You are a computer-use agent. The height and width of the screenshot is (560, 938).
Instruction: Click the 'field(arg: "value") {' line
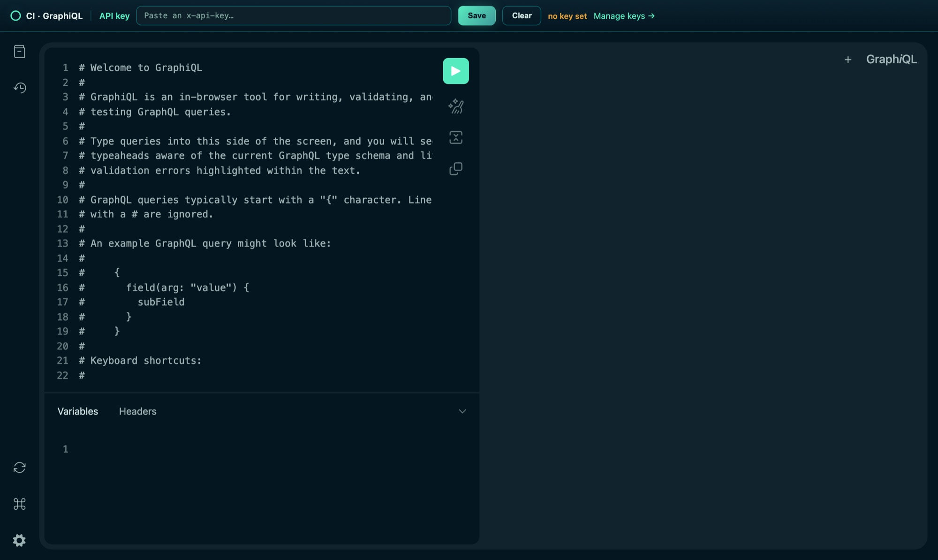click(188, 288)
